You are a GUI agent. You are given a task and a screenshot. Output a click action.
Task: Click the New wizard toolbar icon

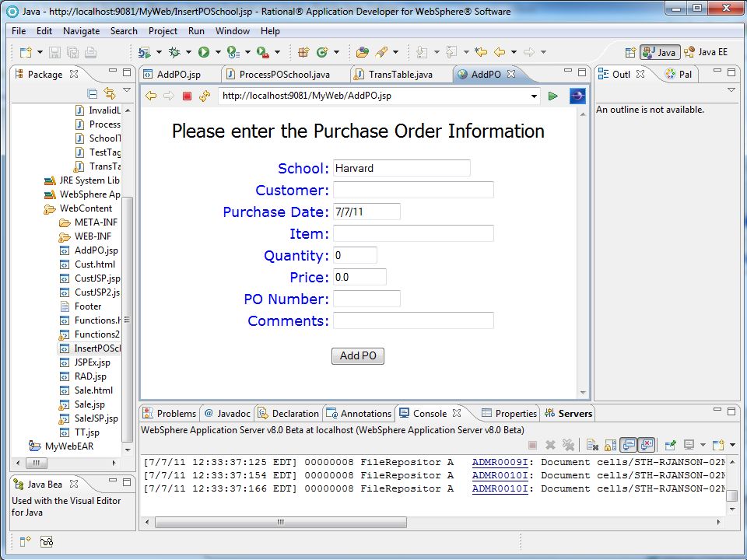coord(25,52)
